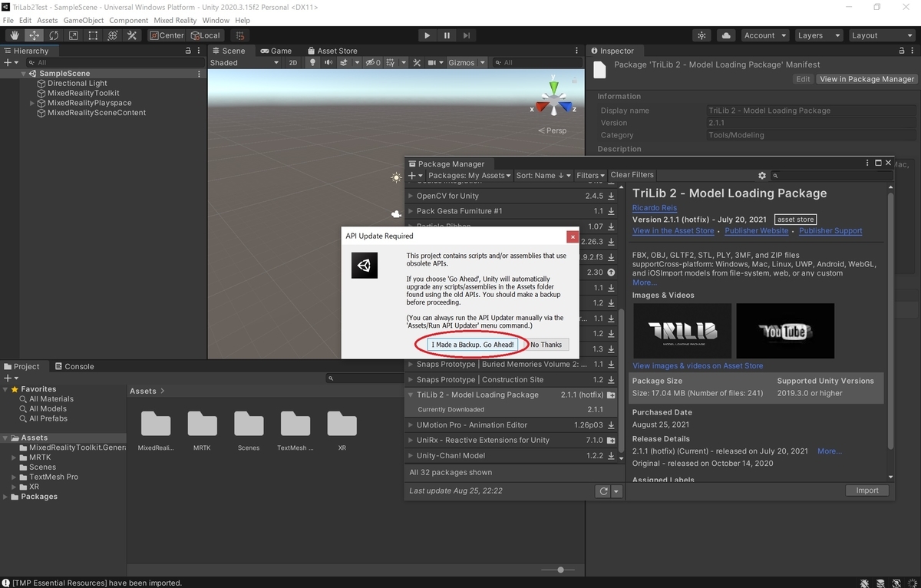Open Packages: My Assets dropdown
Screen dimensions: 921x588
[x=470, y=176]
